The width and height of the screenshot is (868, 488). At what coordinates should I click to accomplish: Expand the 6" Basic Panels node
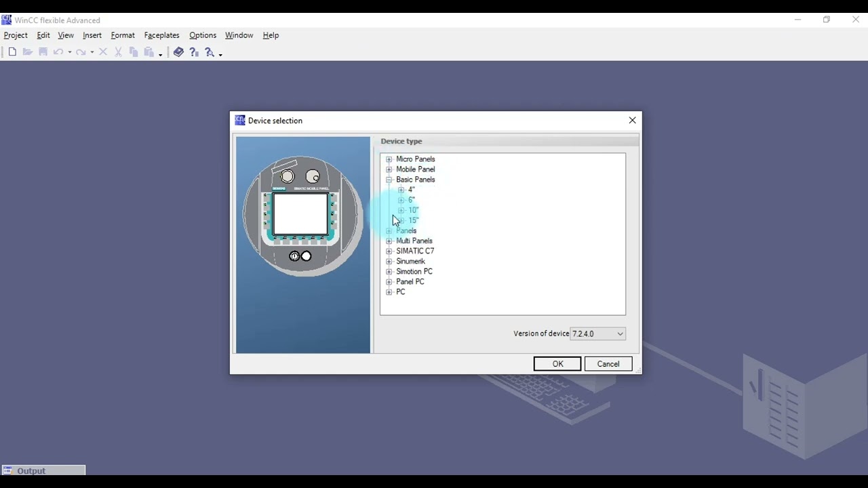click(x=401, y=200)
